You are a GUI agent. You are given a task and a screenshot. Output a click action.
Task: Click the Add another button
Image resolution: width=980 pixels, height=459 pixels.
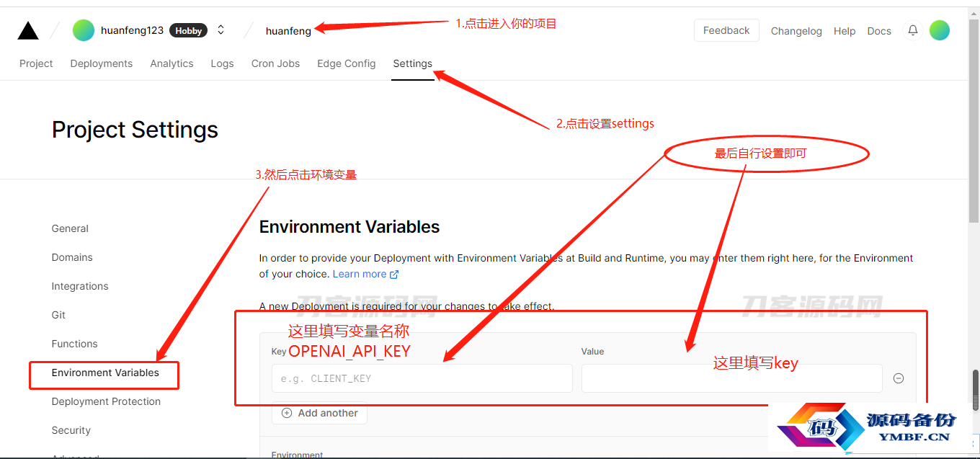(319, 413)
